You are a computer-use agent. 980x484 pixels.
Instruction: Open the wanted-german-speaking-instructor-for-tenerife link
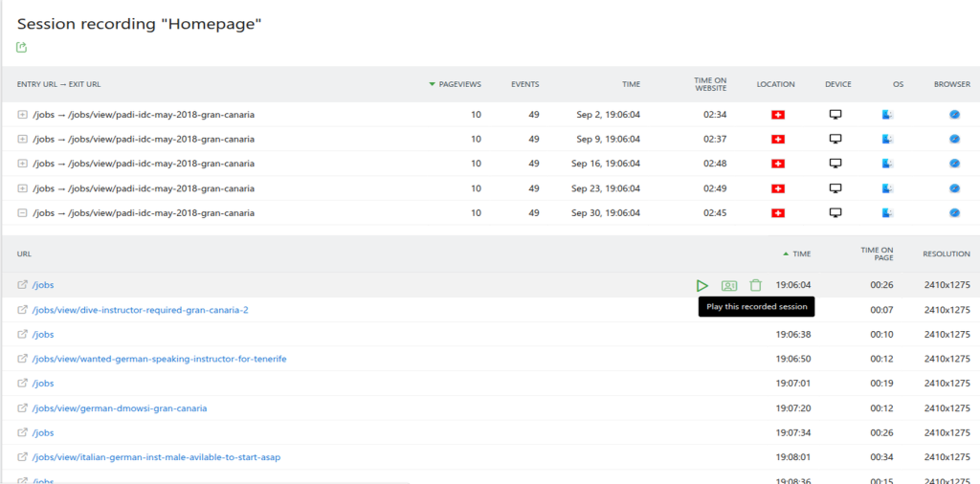(x=160, y=359)
